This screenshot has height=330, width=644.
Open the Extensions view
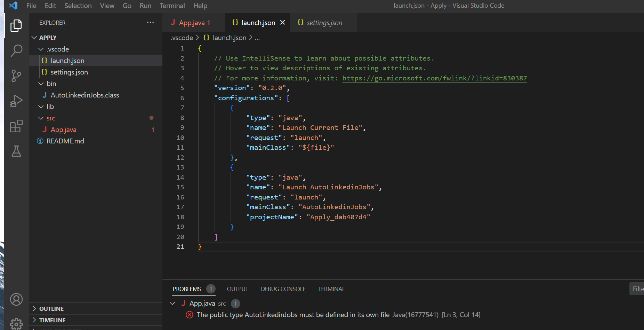click(16, 126)
